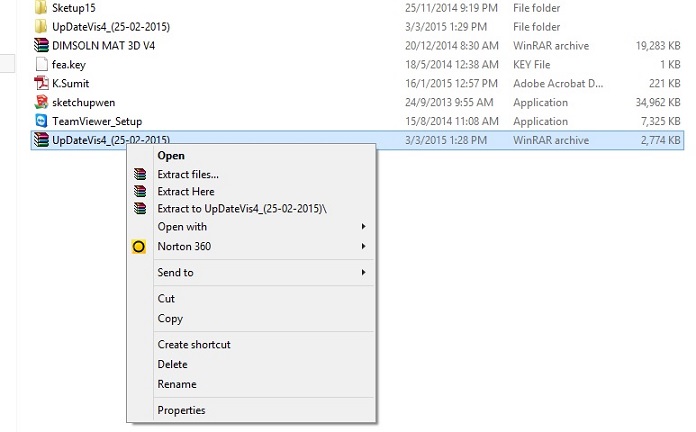The image size is (696, 432).
Task: Click the TeamViewer_Setup icon
Action: 41,121
